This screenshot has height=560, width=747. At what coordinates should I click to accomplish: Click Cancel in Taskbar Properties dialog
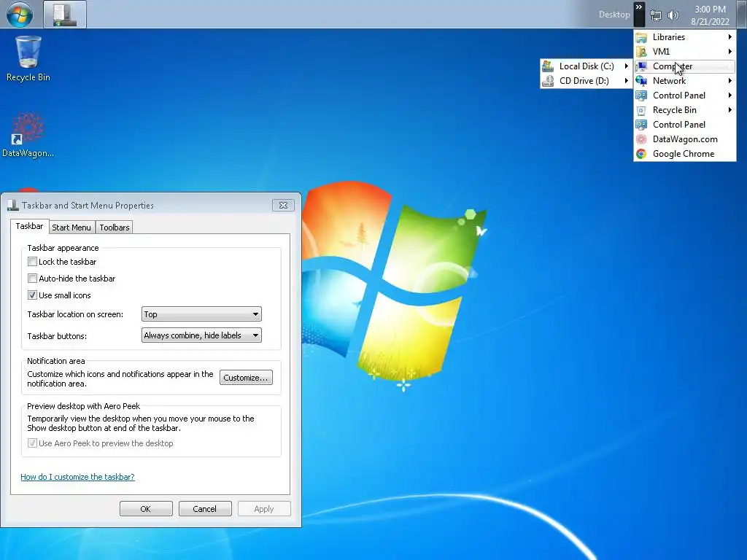(205, 508)
